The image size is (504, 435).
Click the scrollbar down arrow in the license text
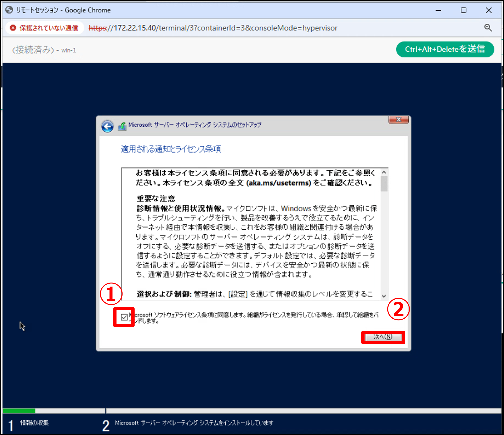point(384,296)
